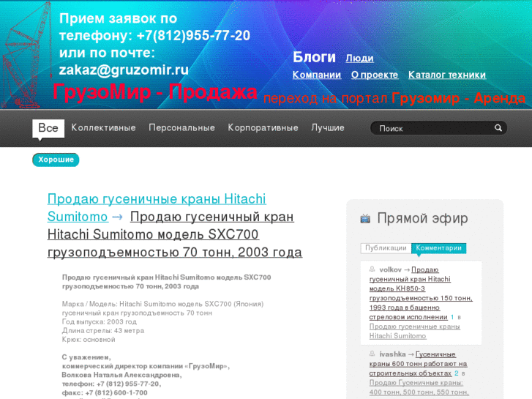Open the Каталог техники link
Screen dimensions: 532x399
[x=447, y=75]
